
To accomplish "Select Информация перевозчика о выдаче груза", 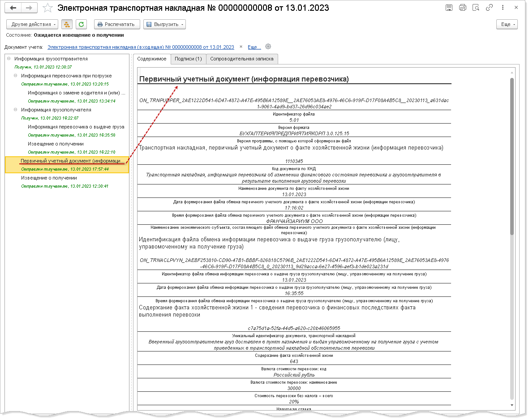I will click(x=76, y=127).
